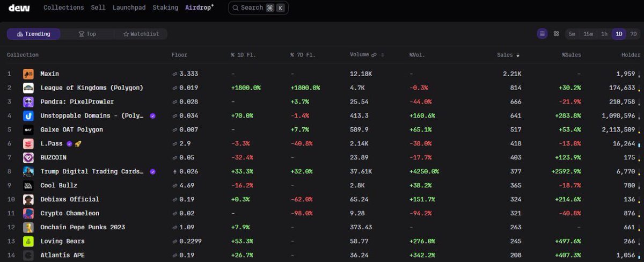Click Unstoppable Domains collection avatar
644x262 pixels.
pos(28,115)
